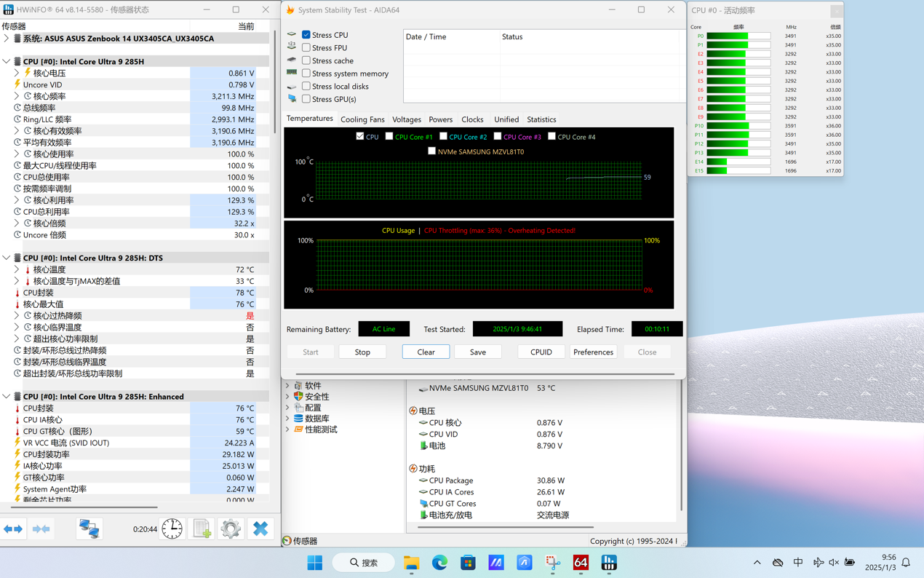Expand the 核心温度 sensor row

click(x=17, y=270)
